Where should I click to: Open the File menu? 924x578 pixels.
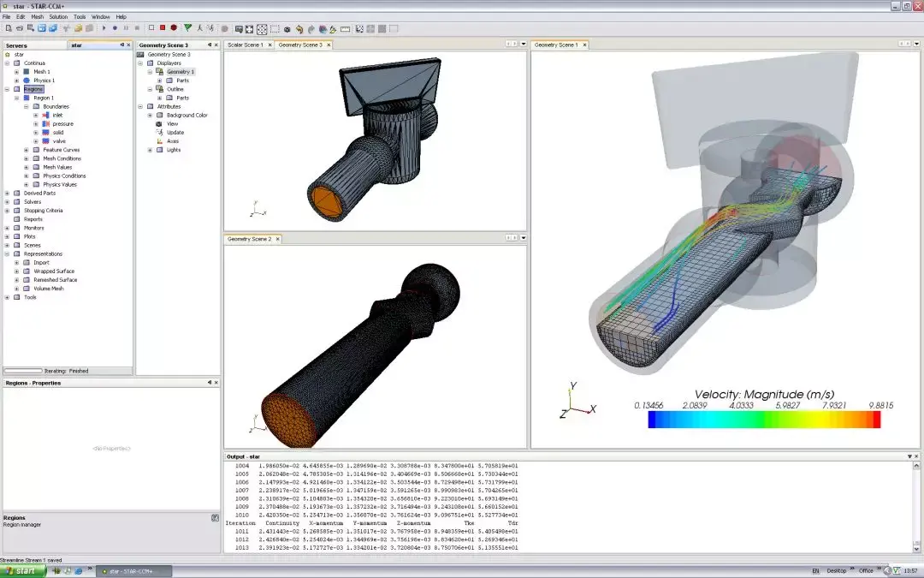pos(7,16)
